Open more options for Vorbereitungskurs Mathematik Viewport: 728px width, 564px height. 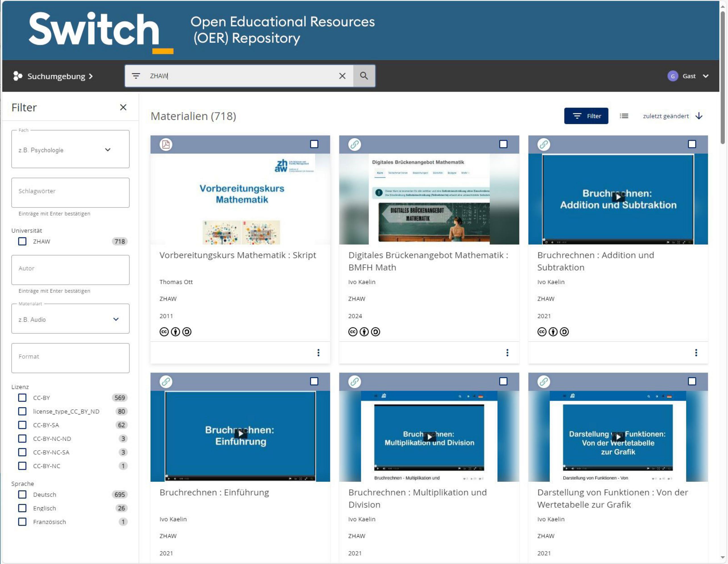319,353
